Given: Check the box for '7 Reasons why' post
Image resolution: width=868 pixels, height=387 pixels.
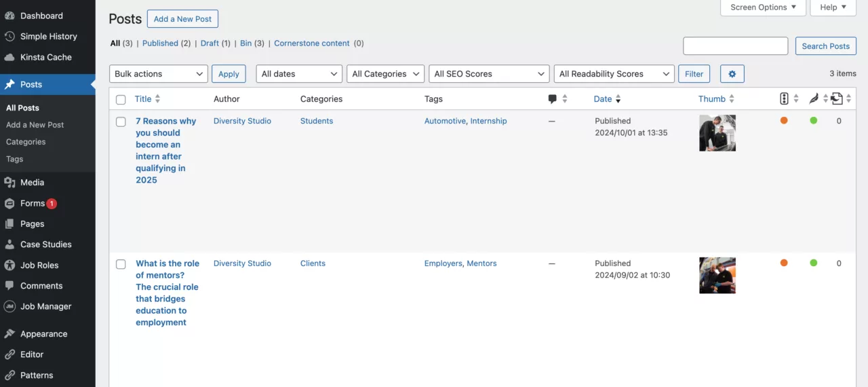Looking at the screenshot, I should pyautogui.click(x=121, y=122).
